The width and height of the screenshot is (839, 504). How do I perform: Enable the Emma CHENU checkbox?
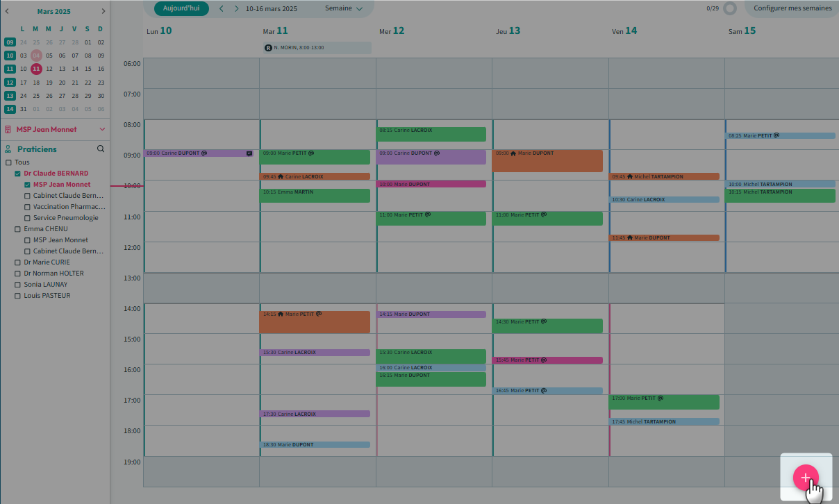click(18, 229)
